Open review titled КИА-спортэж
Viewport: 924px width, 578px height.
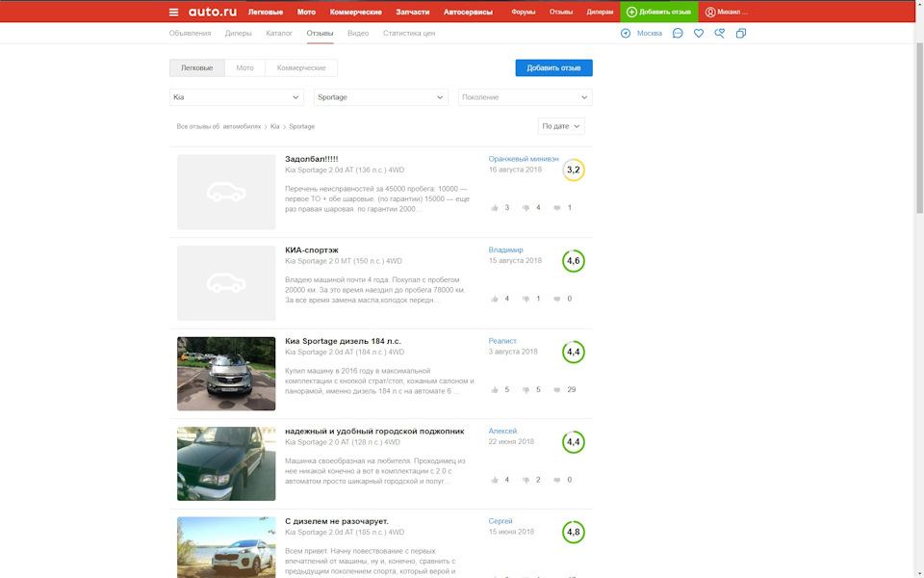[x=312, y=250]
